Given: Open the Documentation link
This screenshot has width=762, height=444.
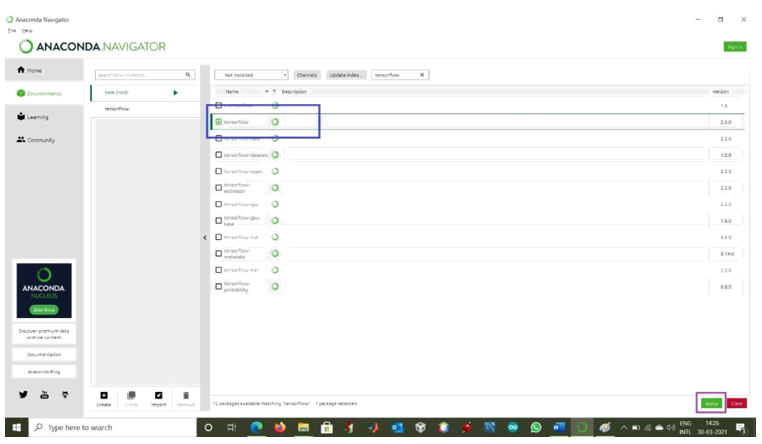Looking at the screenshot, I should [x=44, y=355].
